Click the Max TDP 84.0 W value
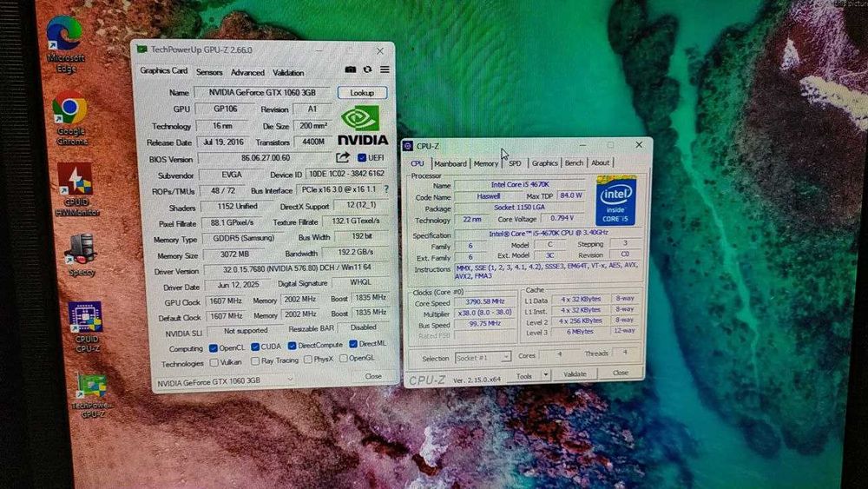The height and width of the screenshot is (489, 868). pyautogui.click(x=571, y=195)
